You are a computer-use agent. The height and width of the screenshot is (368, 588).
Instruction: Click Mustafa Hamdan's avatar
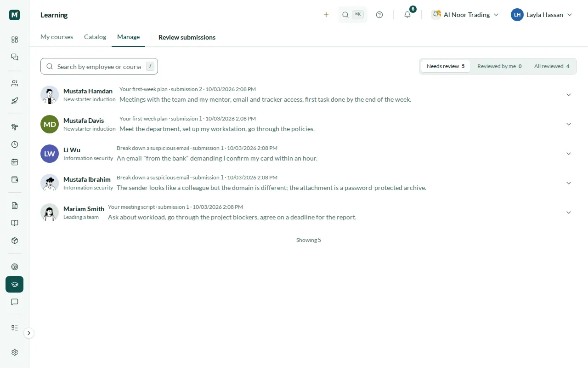(x=50, y=95)
